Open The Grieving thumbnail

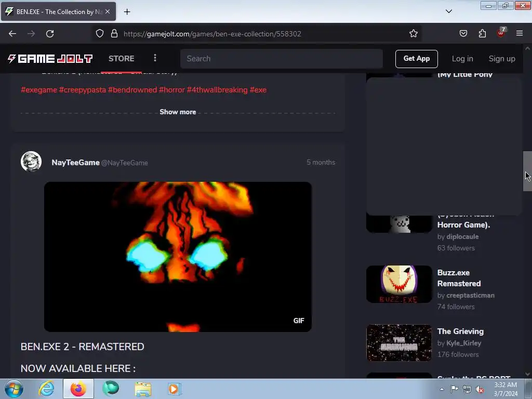[x=399, y=343]
